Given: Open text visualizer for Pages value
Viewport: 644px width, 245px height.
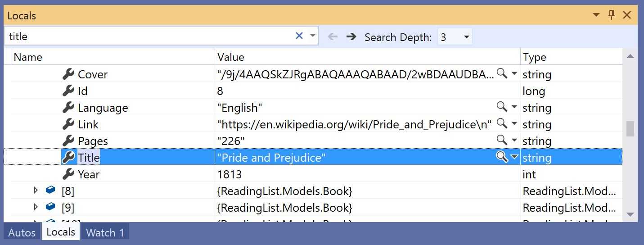Looking at the screenshot, I should tap(502, 140).
